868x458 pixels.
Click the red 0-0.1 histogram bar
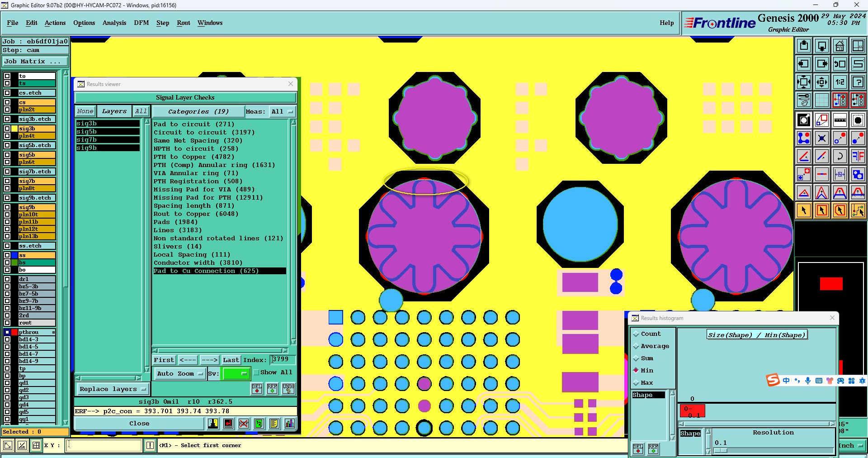(x=692, y=411)
